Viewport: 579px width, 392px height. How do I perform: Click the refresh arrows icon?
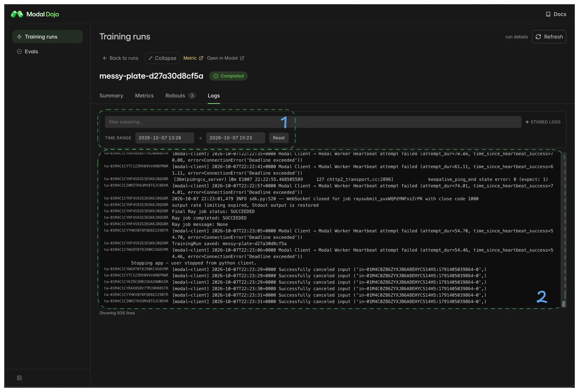pyautogui.click(x=538, y=37)
